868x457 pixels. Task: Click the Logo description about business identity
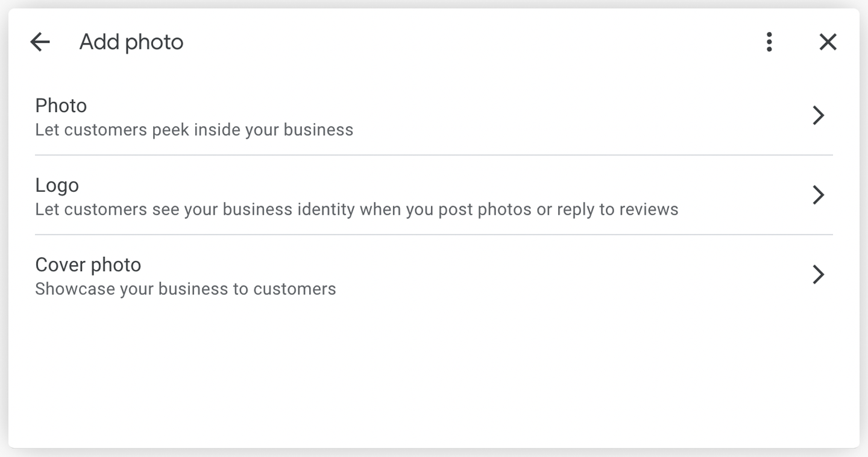point(356,210)
